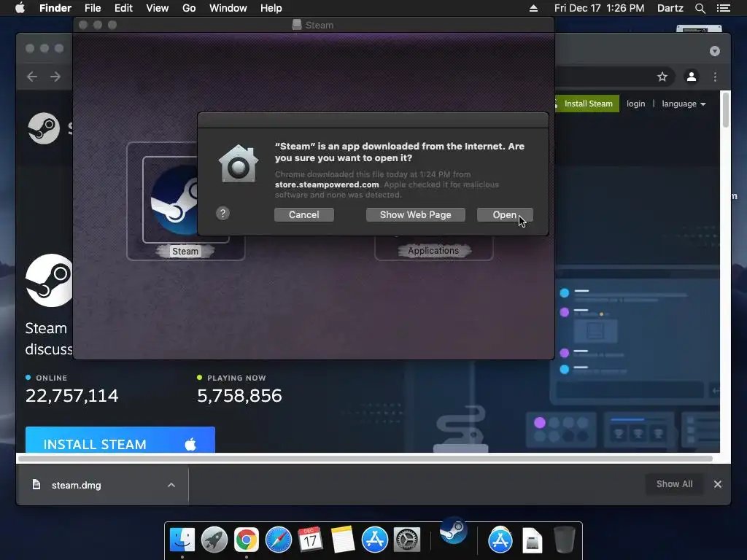Open Chrome three-dot menu
Viewport: 747px width, 560px height.
[x=715, y=77]
